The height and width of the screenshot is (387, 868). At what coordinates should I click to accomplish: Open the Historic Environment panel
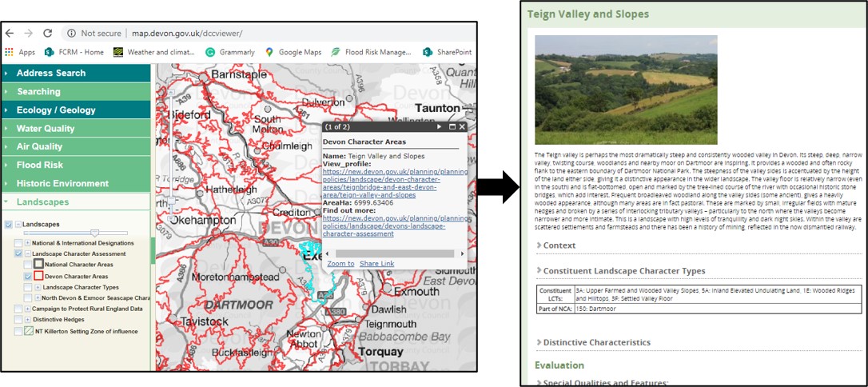75,183
